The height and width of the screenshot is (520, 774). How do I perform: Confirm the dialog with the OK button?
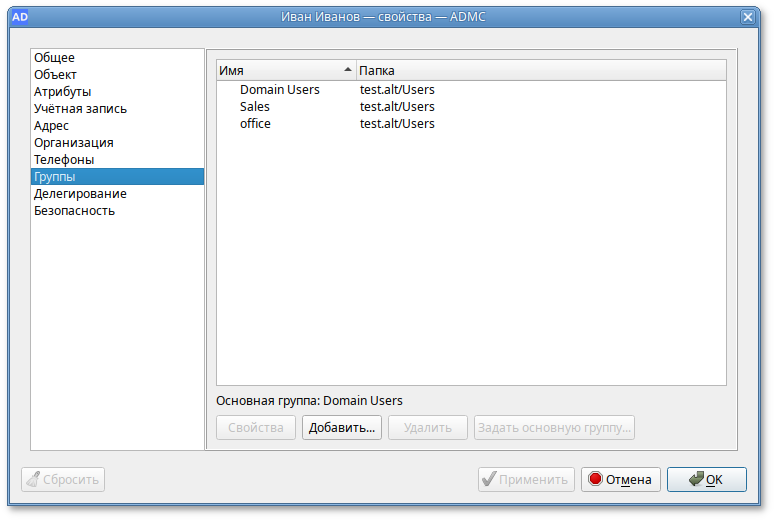pyautogui.click(x=706, y=480)
